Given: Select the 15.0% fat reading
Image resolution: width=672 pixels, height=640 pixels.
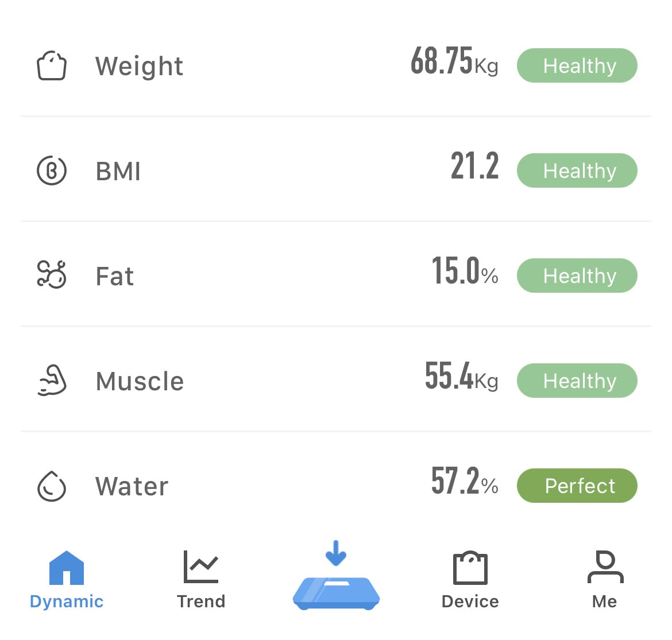Looking at the screenshot, I should pyautogui.click(x=465, y=271).
